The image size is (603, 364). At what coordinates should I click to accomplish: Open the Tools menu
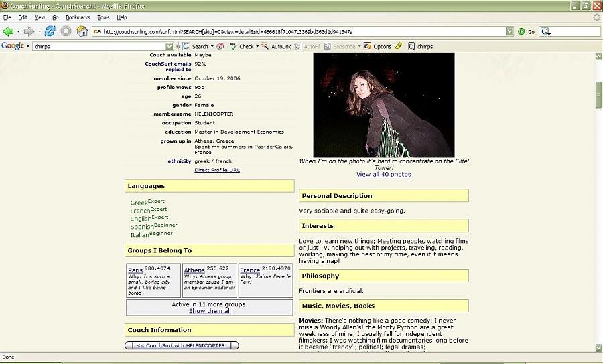103,17
